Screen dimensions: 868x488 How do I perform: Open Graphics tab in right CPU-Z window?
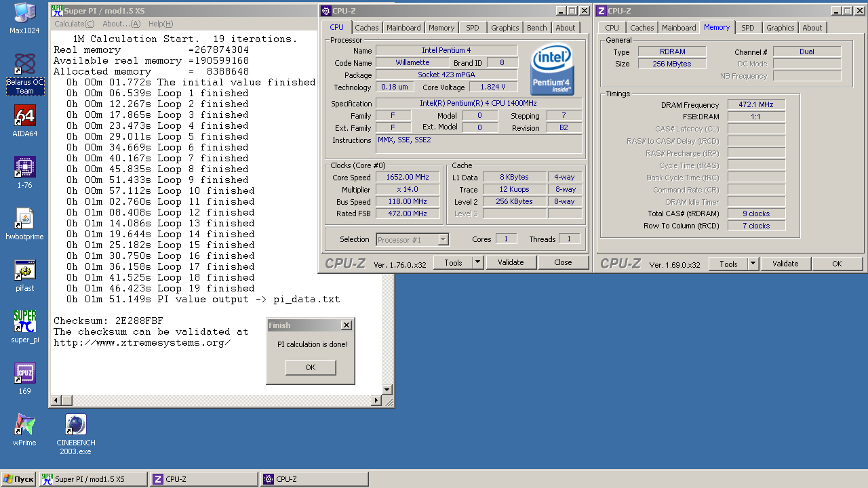(781, 28)
